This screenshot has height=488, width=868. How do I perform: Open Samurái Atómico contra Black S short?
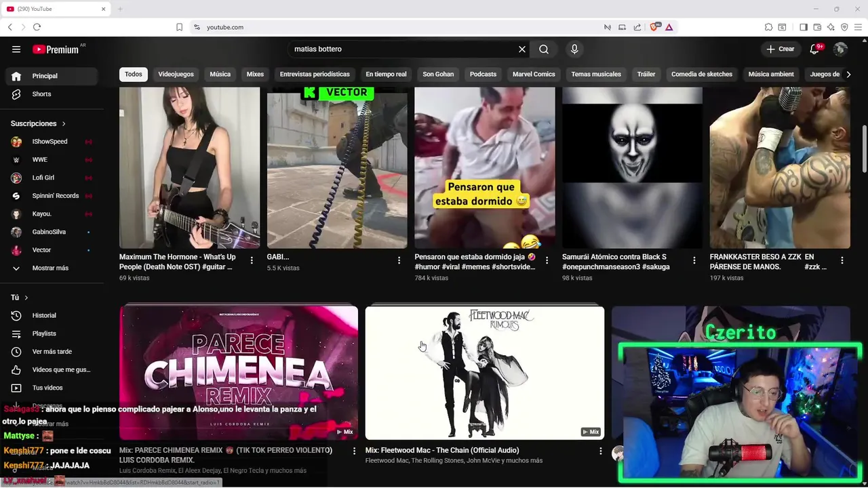(632, 167)
